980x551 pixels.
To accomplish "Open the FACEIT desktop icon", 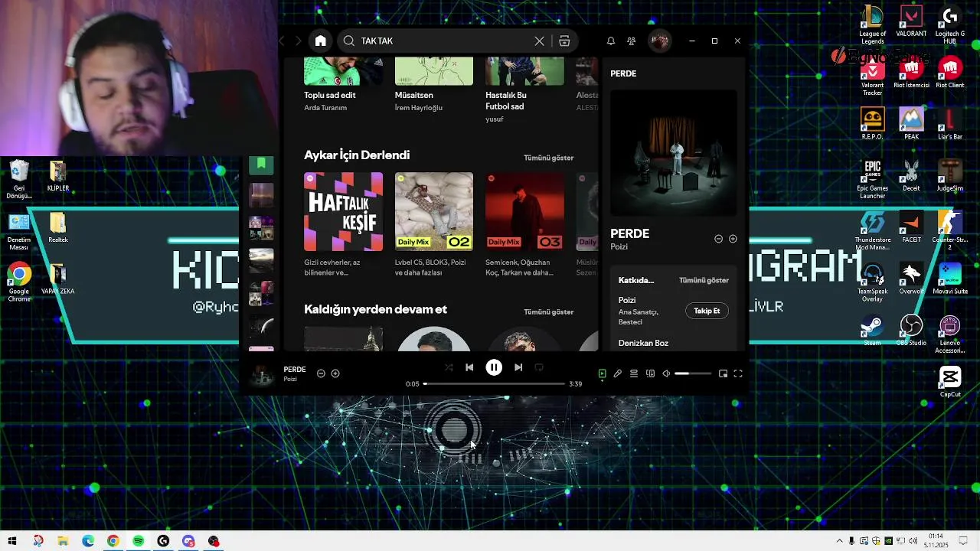I will point(911,227).
